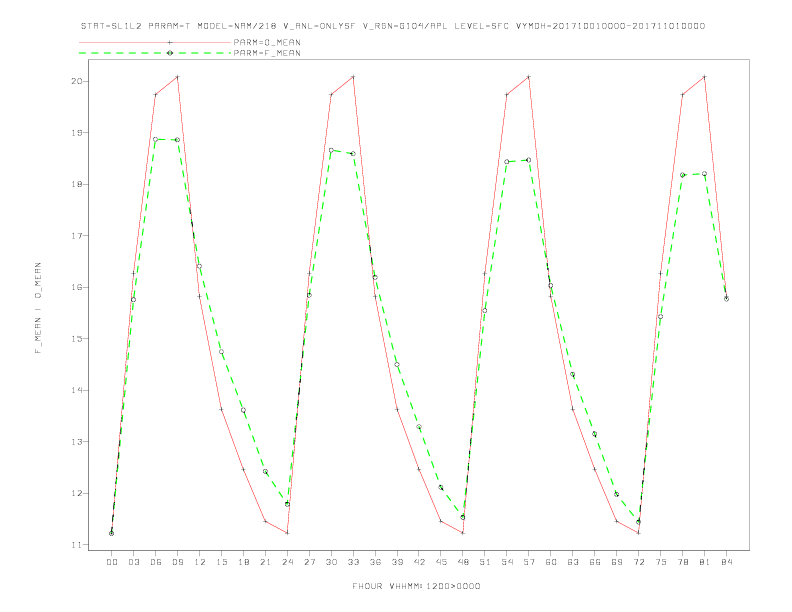This screenshot has width=792, height=612.
Task: Click x-axis tick label 39
Action: click(x=397, y=562)
